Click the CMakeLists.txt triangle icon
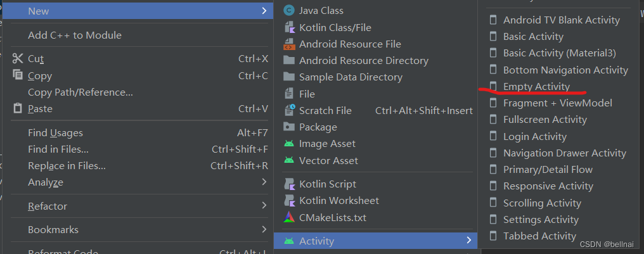 [289, 217]
